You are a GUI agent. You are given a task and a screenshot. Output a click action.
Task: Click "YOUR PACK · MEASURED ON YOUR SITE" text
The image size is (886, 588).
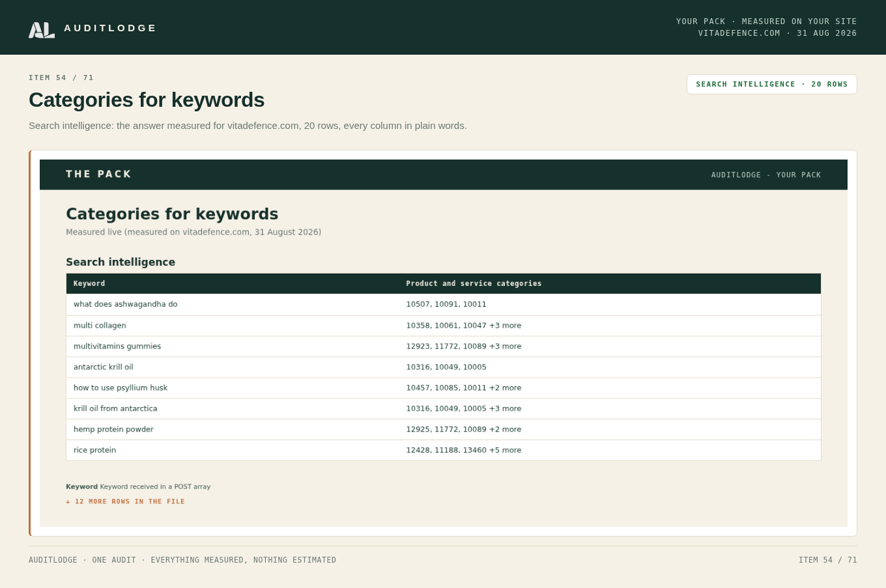767,21
